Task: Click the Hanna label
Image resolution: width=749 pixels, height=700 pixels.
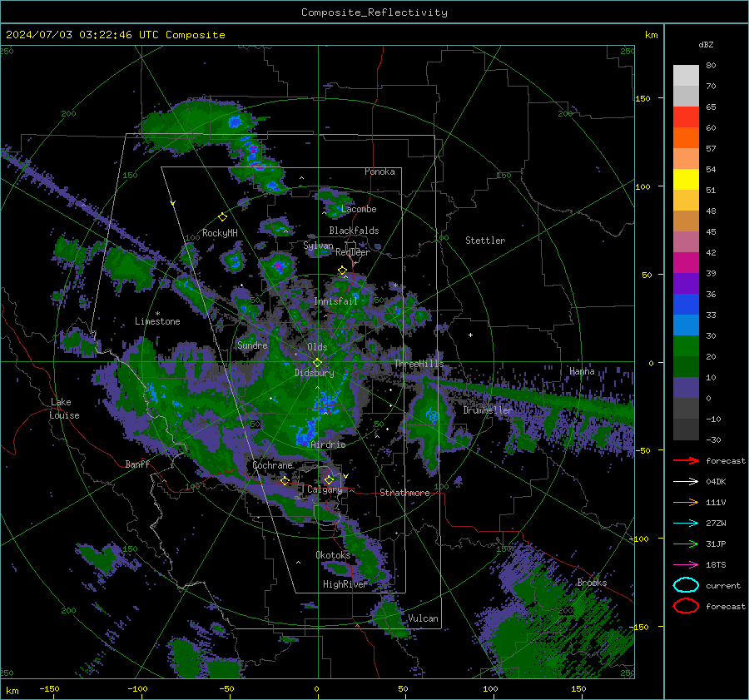Action: [582, 371]
